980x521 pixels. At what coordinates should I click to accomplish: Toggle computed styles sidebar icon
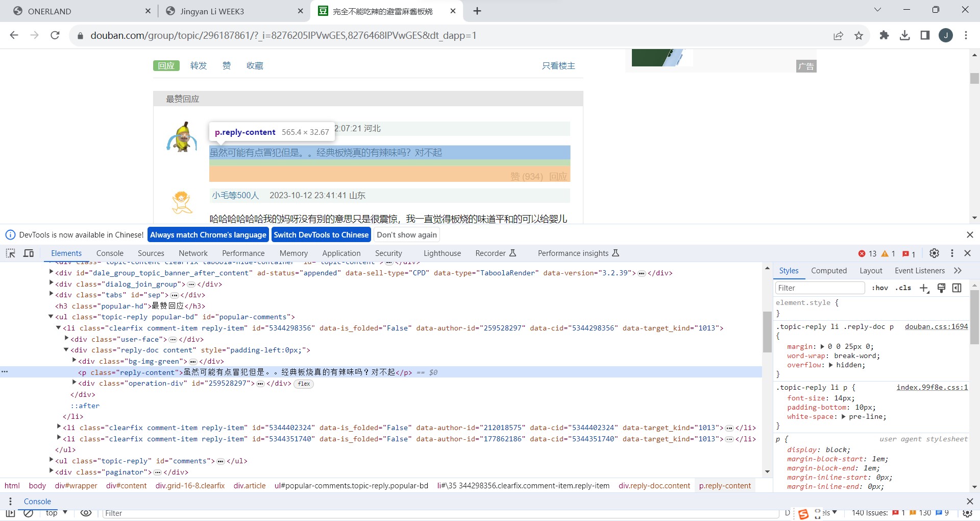pyautogui.click(x=957, y=288)
